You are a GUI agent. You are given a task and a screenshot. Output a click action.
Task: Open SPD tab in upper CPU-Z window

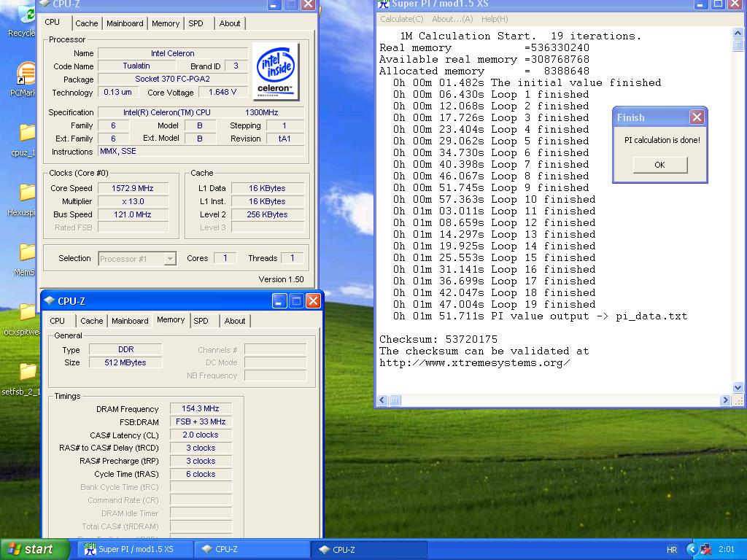tap(196, 23)
